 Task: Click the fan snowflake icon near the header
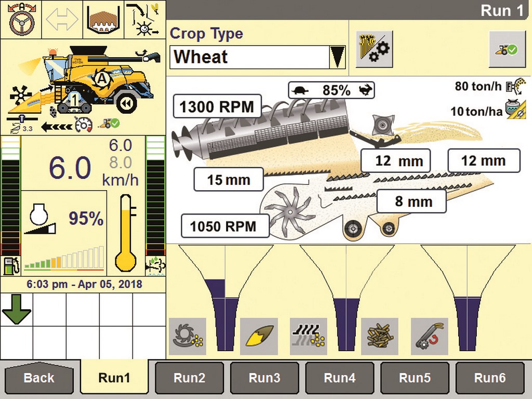(20, 96)
